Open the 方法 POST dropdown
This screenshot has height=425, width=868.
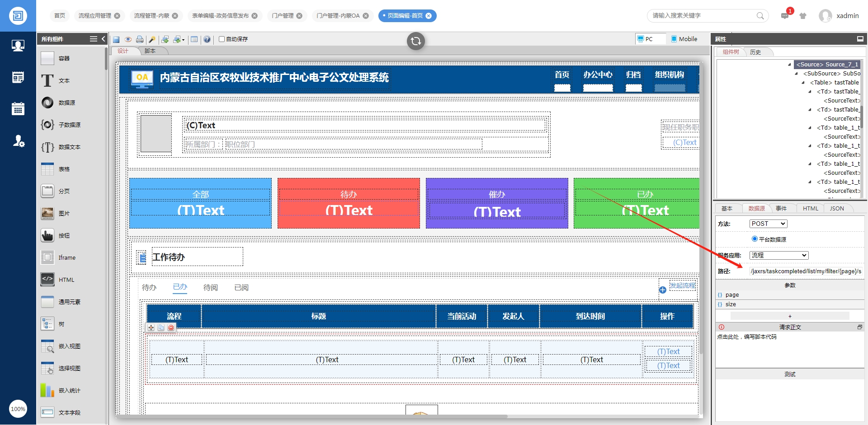coord(768,224)
